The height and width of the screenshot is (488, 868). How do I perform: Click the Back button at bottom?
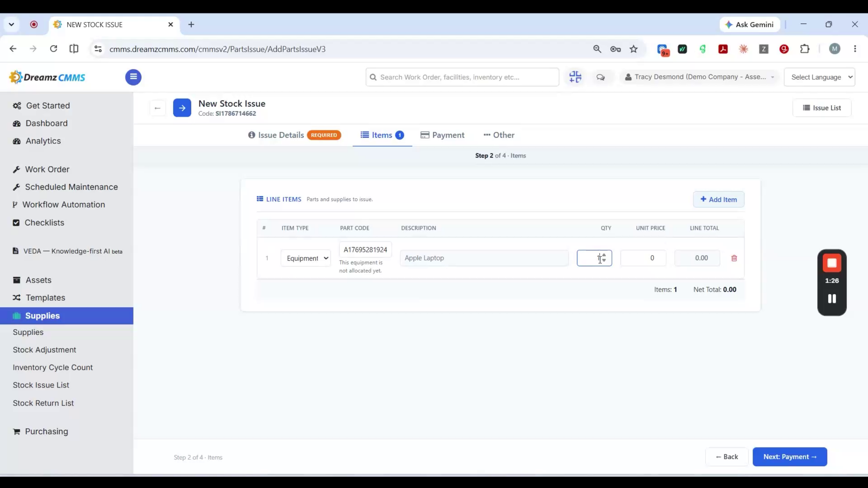pyautogui.click(x=727, y=457)
